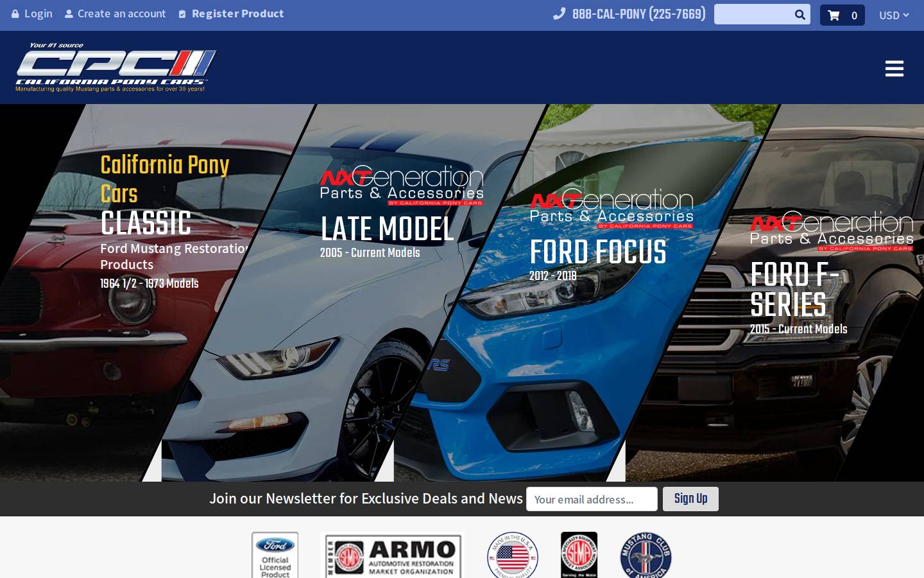Expand the USD currency dropdown
This screenshot has height=578, width=924.
coord(894,15)
